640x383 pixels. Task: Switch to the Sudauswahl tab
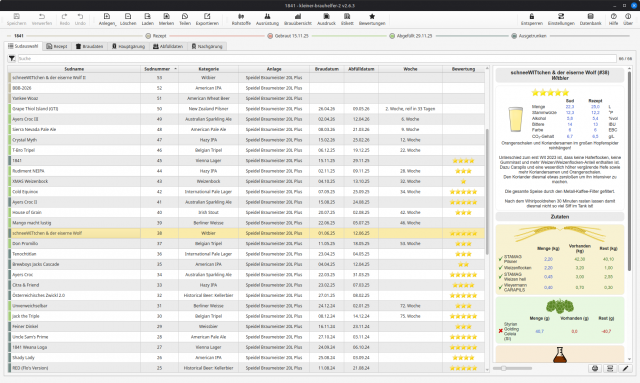click(23, 46)
